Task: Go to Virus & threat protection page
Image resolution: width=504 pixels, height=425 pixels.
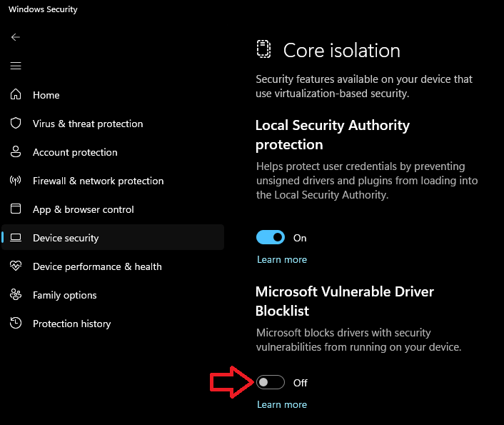Action: [x=88, y=124]
